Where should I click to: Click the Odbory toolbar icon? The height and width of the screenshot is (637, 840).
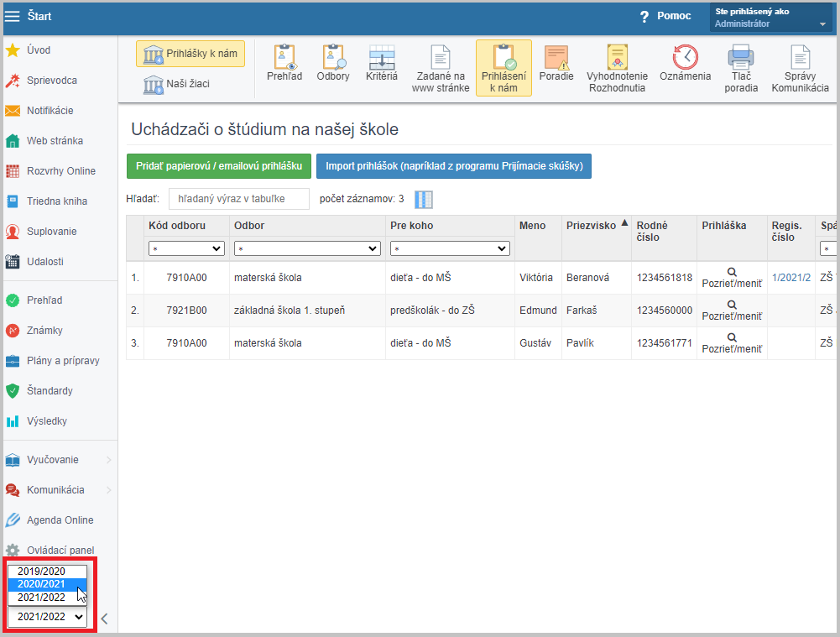(x=333, y=57)
